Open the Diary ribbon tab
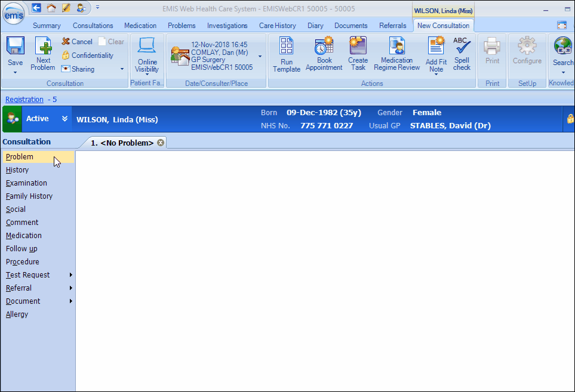Viewport: 575px width, 392px height. (315, 26)
